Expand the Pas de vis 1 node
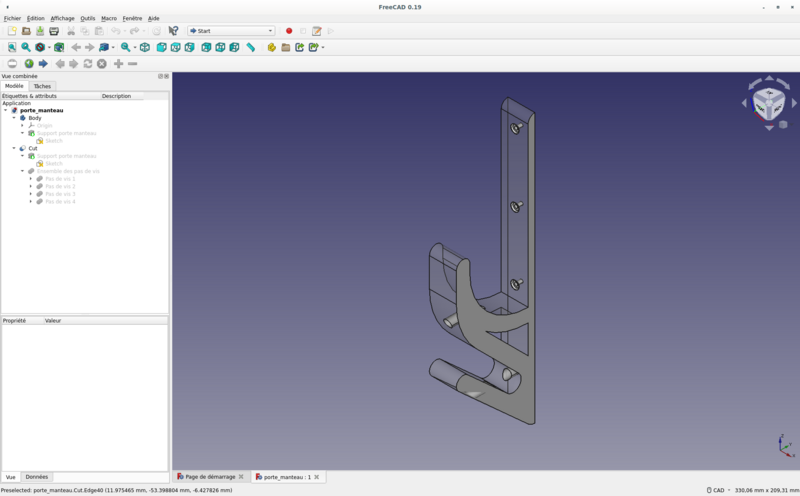The image size is (800, 496). [x=31, y=179]
